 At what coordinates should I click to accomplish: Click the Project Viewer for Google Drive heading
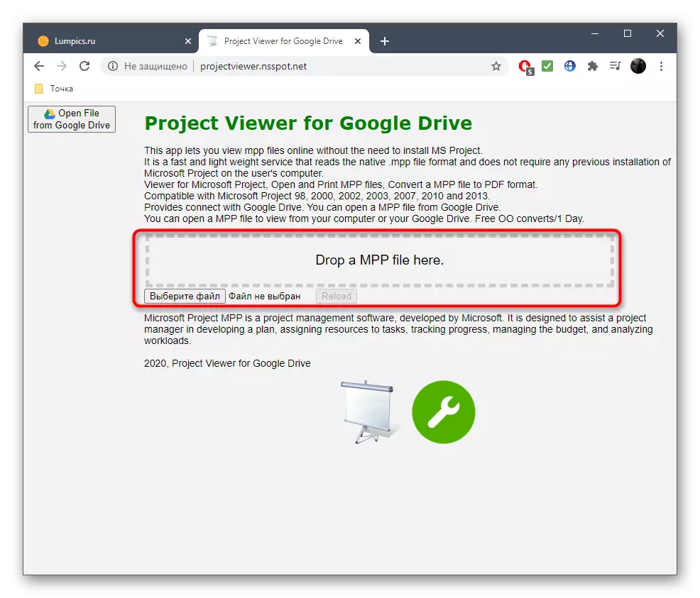[x=308, y=123]
